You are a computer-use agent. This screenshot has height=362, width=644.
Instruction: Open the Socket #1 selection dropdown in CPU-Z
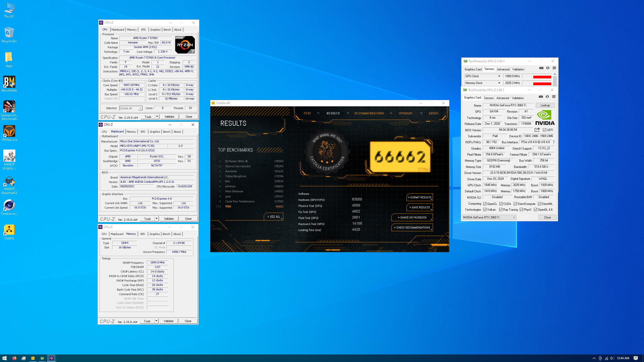131,108
